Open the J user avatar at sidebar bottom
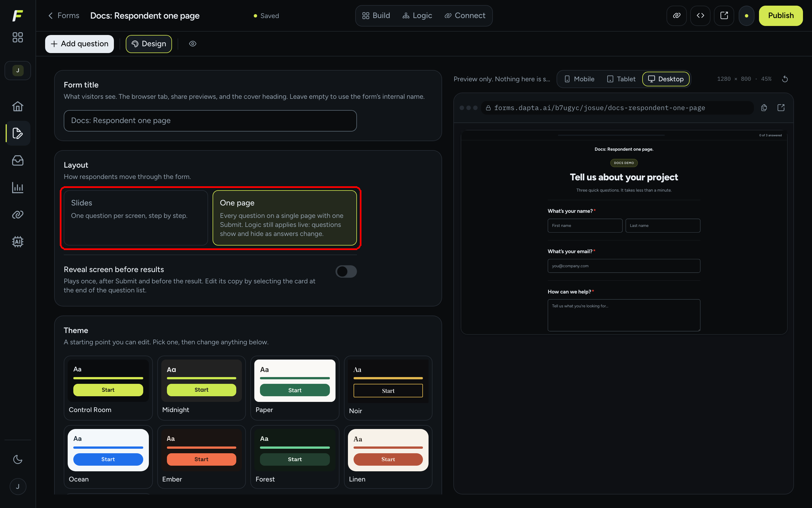812x508 pixels. point(17,486)
